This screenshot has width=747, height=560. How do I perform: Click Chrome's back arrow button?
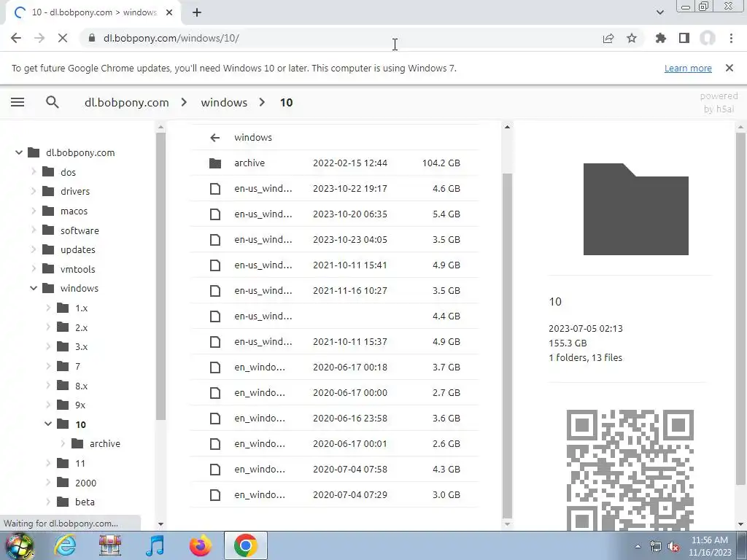tap(16, 38)
